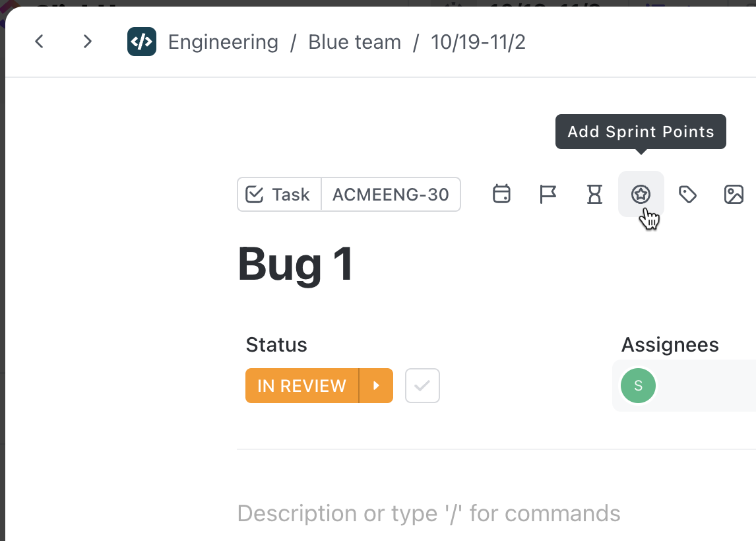Add Sprint Points to the task
756x541 pixels.
[641, 194]
